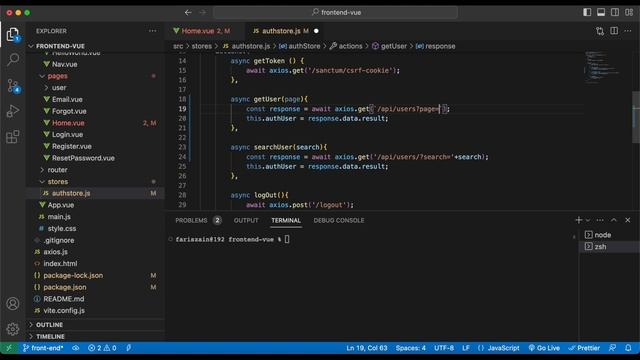Switch to the Problems panel tab
This screenshot has height=360, width=640.
pos(198,220)
